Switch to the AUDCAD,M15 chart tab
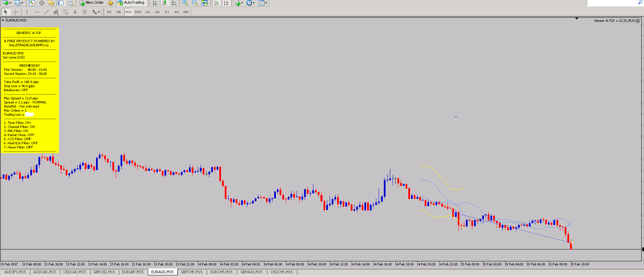The width and height of the screenshot is (644, 277). pos(45,272)
